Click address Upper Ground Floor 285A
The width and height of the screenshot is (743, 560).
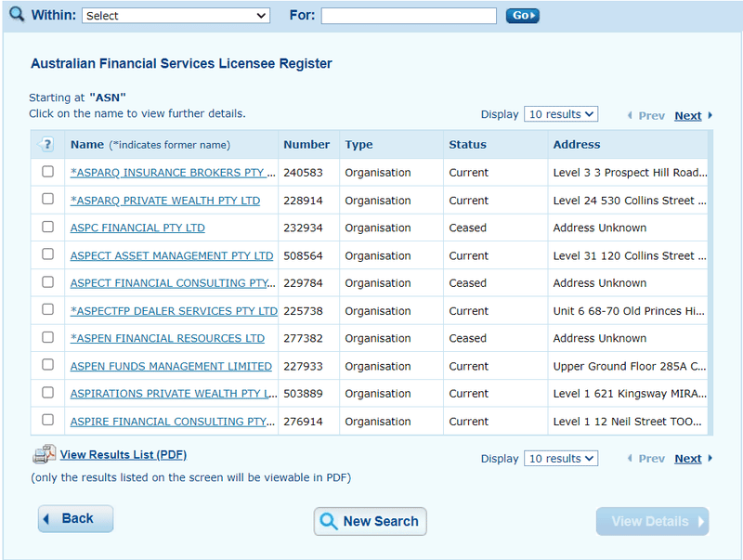coord(630,367)
